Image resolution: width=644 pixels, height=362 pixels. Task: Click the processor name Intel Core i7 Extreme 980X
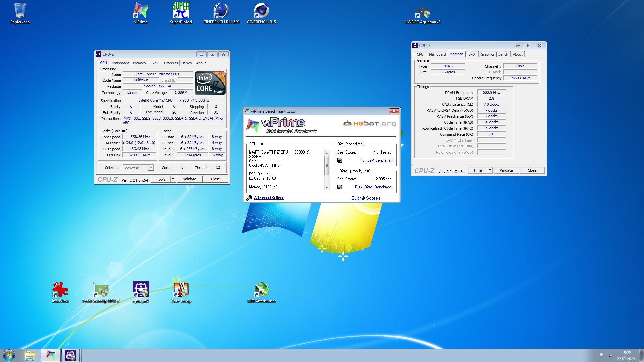pos(158,74)
